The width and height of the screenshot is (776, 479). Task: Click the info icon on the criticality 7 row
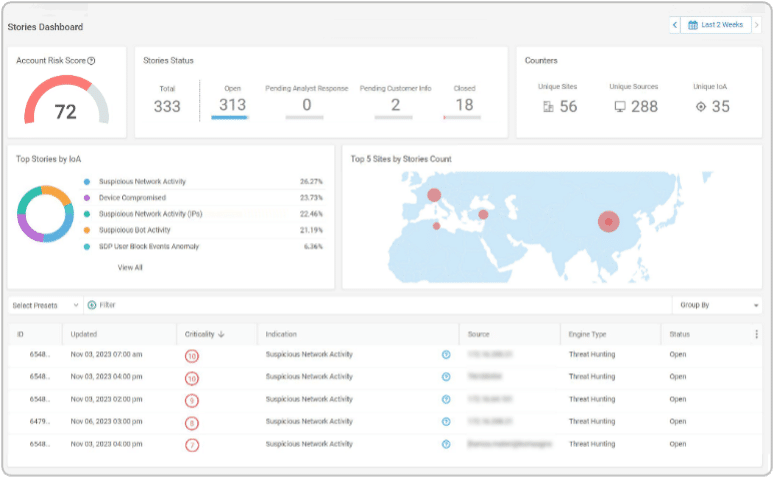[446, 444]
